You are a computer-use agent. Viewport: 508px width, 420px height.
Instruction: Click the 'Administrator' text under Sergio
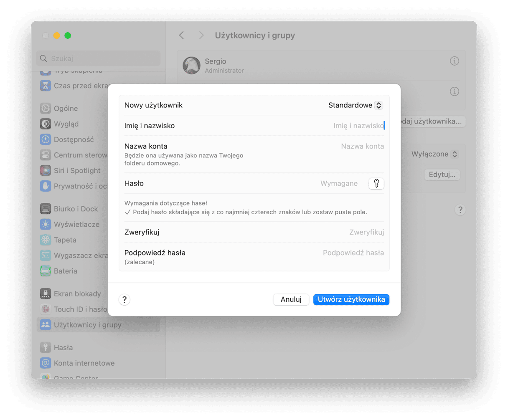point(224,71)
